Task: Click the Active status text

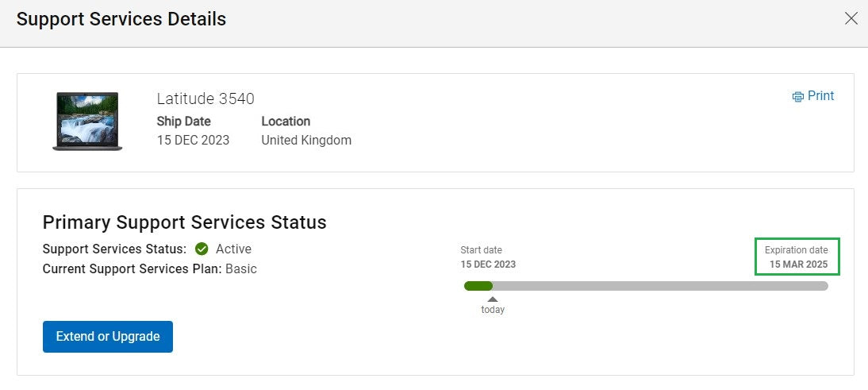Action: click(x=233, y=249)
